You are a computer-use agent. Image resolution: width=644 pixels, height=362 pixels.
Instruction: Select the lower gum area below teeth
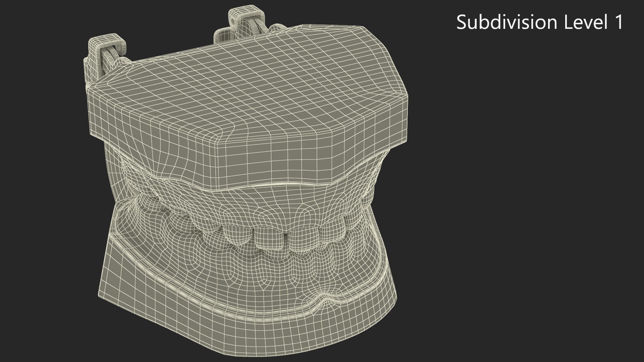point(268,285)
